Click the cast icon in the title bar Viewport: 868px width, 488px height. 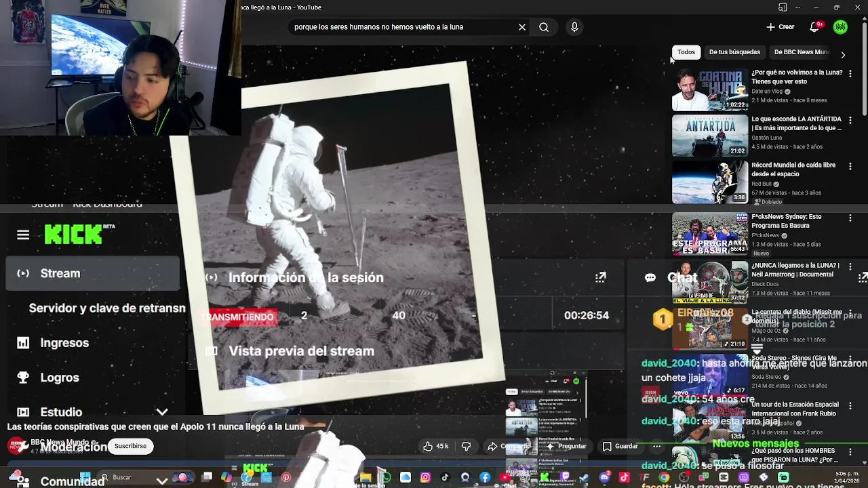click(x=783, y=7)
